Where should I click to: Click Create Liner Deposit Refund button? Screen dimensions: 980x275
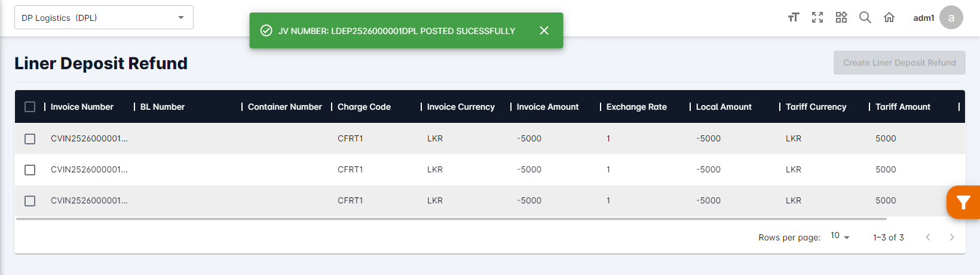(x=899, y=63)
